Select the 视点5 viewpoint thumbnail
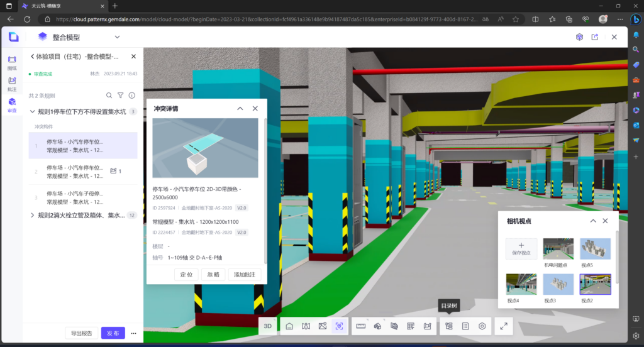The height and width of the screenshot is (347, 644). click(x=595, y=250)
